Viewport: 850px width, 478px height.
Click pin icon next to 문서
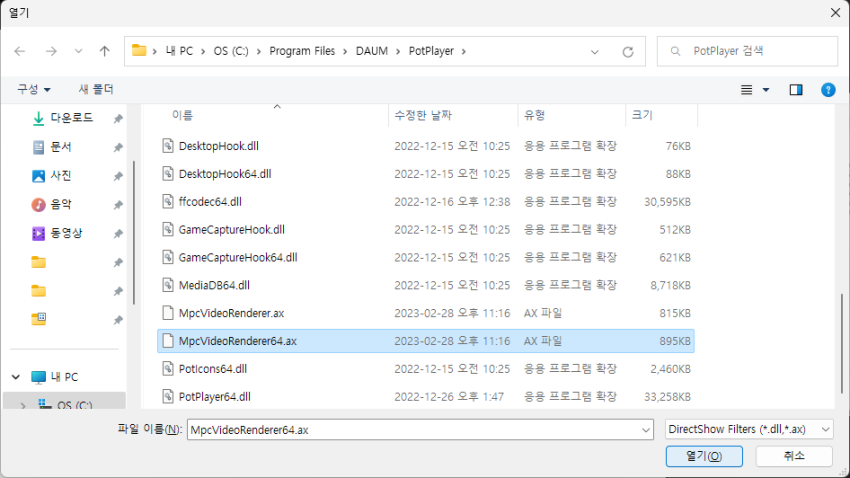(118, 147)
